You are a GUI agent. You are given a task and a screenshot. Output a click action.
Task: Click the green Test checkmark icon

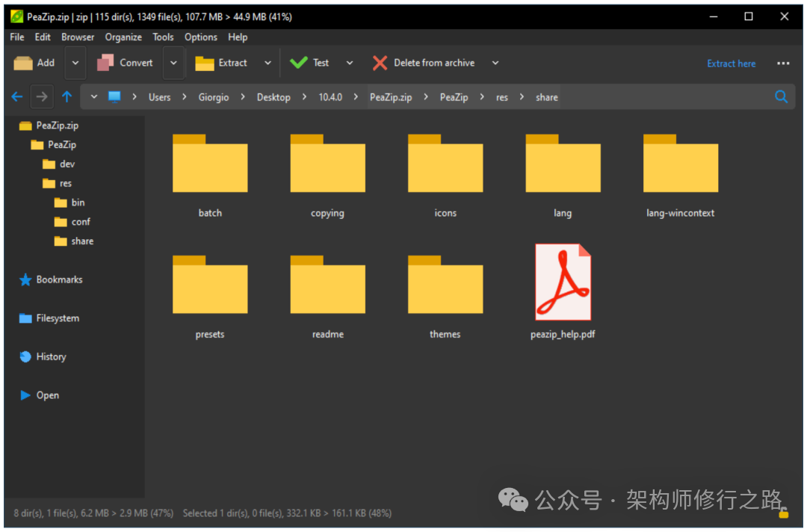(x=298, y=63)
